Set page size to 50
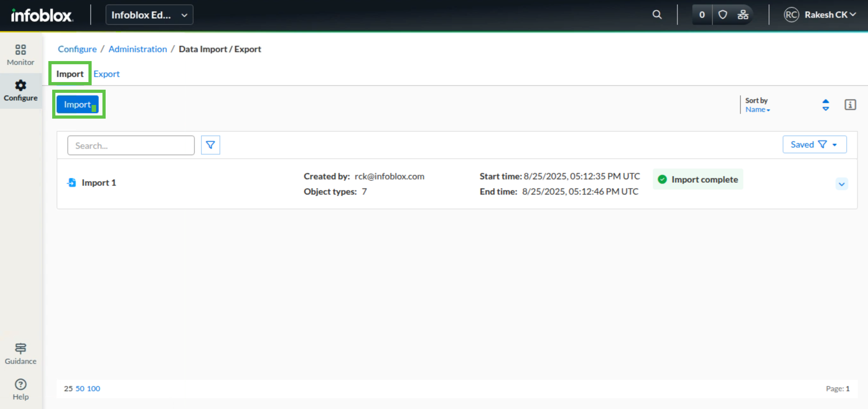 (80, 388)
